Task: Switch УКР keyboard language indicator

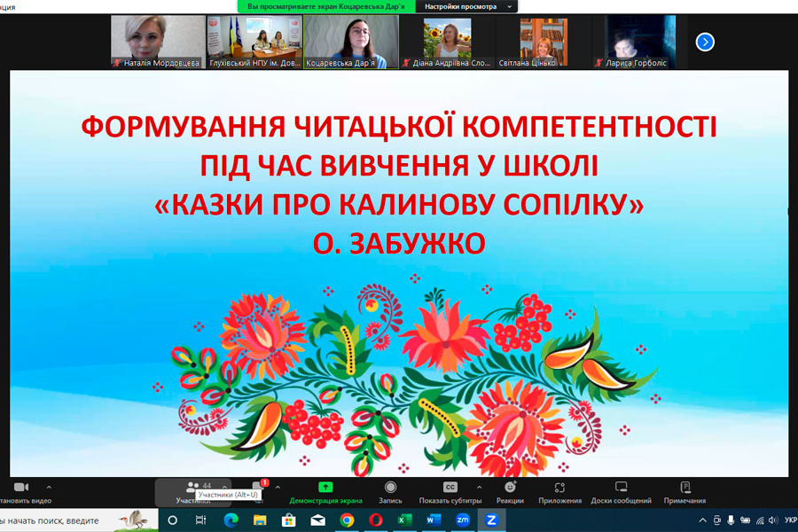Action: [x=790, y=520]
